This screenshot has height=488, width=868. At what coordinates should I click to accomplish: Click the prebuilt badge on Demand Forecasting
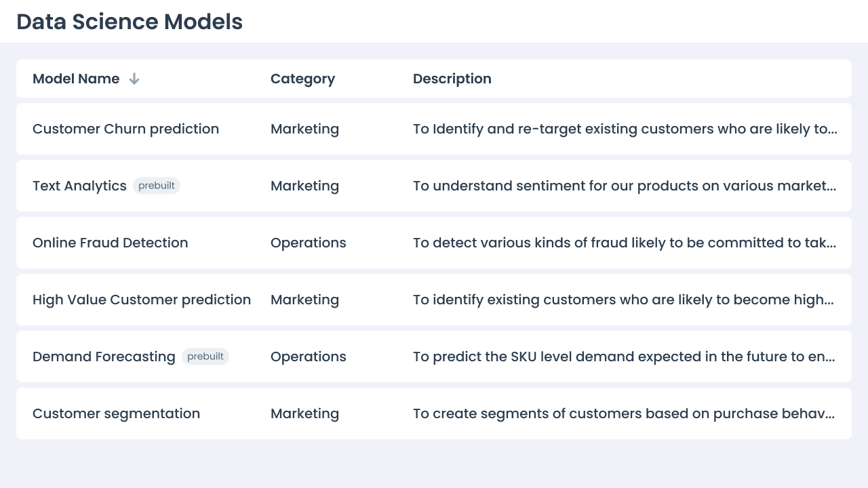[205, 357]
